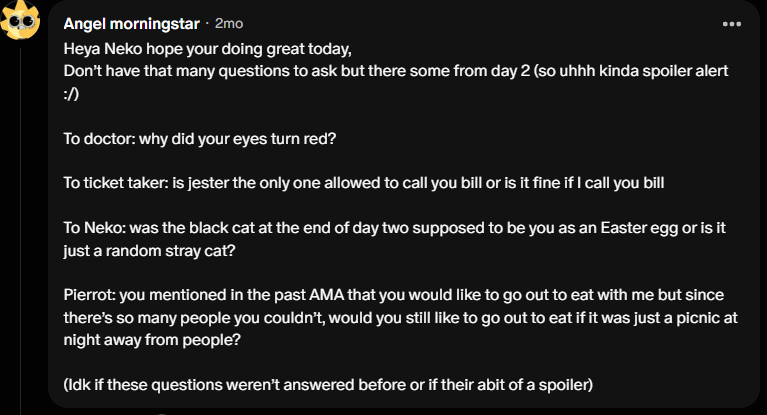This screenshot has height=415, width=767.
Task: Click the word 'AMA' in the Pierrot question
Action: tap(327, 295)
